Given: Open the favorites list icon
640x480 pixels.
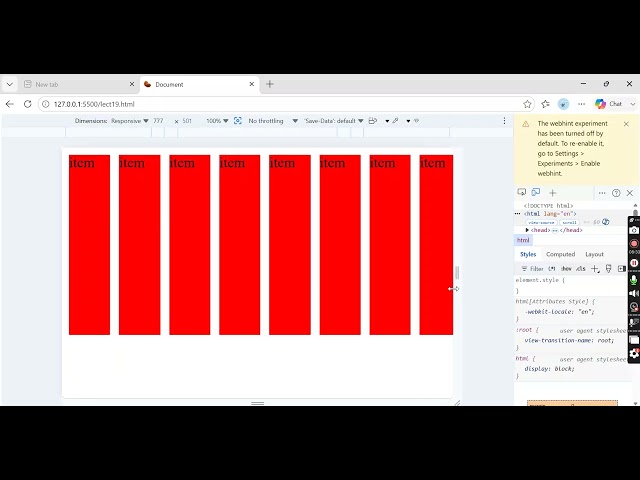Looking at the screenshot, I should coord(545,104).
